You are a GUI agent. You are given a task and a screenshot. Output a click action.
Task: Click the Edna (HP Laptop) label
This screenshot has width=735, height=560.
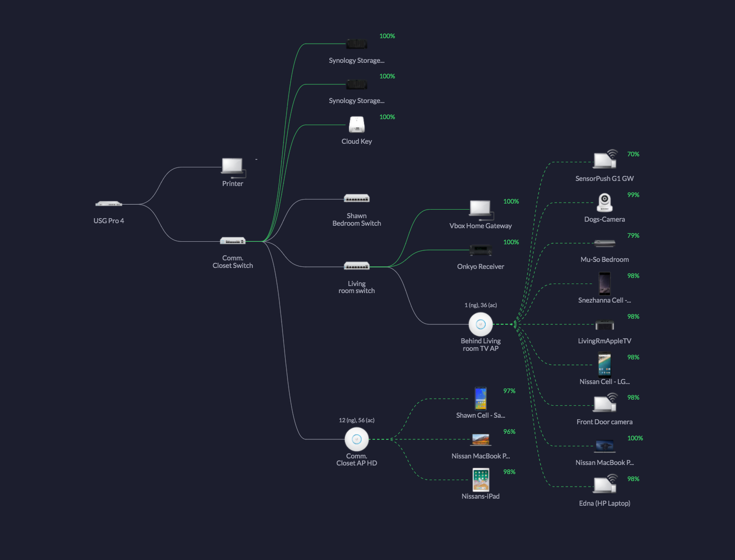604,503
